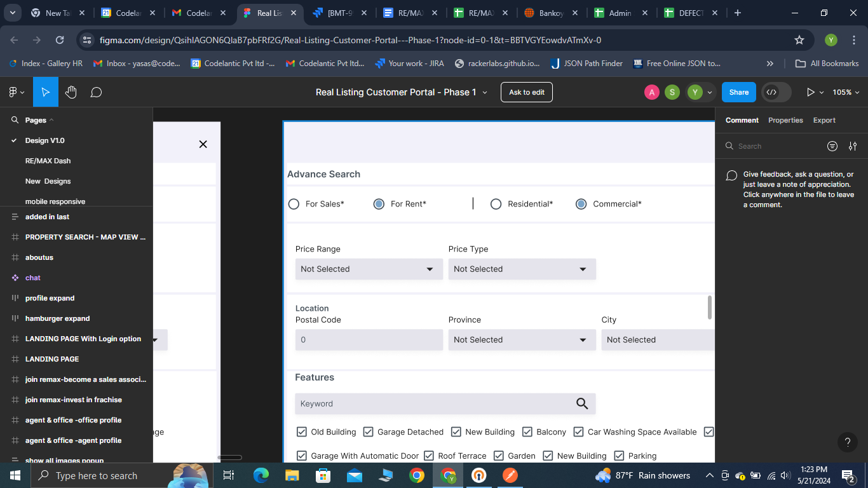The width and height of the screenshot is (868, 488).
Task: Open the mobile responsive page
Action: click(55, 201)
